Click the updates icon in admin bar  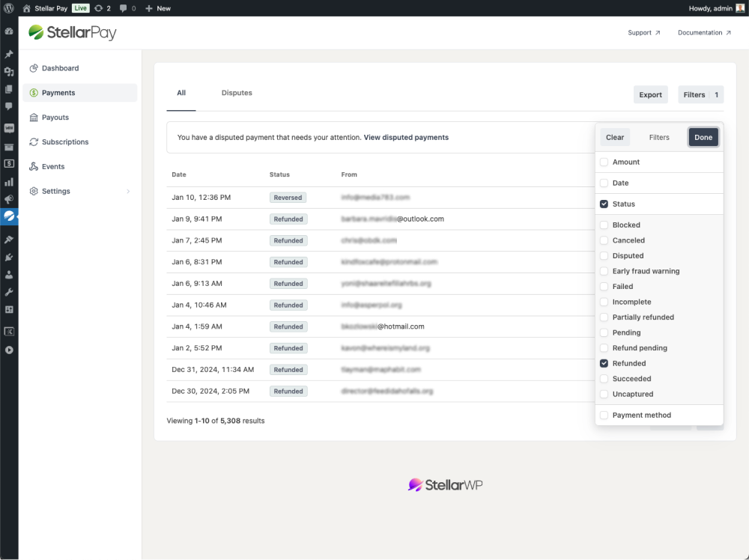(98, 8)
